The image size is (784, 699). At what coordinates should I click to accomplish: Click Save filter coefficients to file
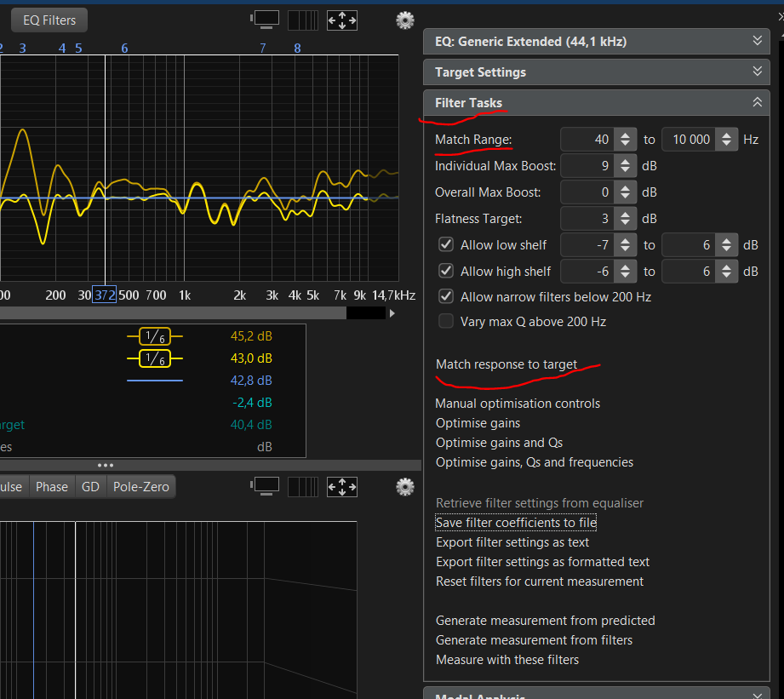click(x=516, y=523)
